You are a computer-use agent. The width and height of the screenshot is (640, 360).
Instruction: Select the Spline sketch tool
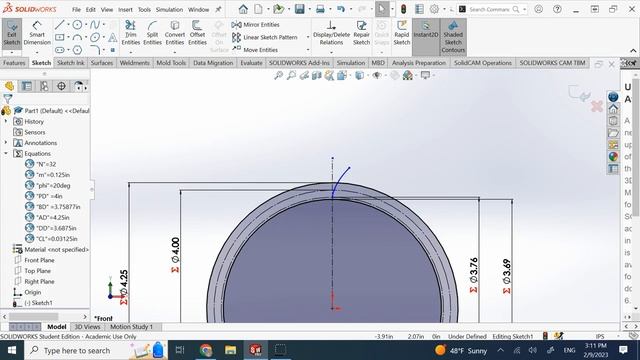click(94, 25)
